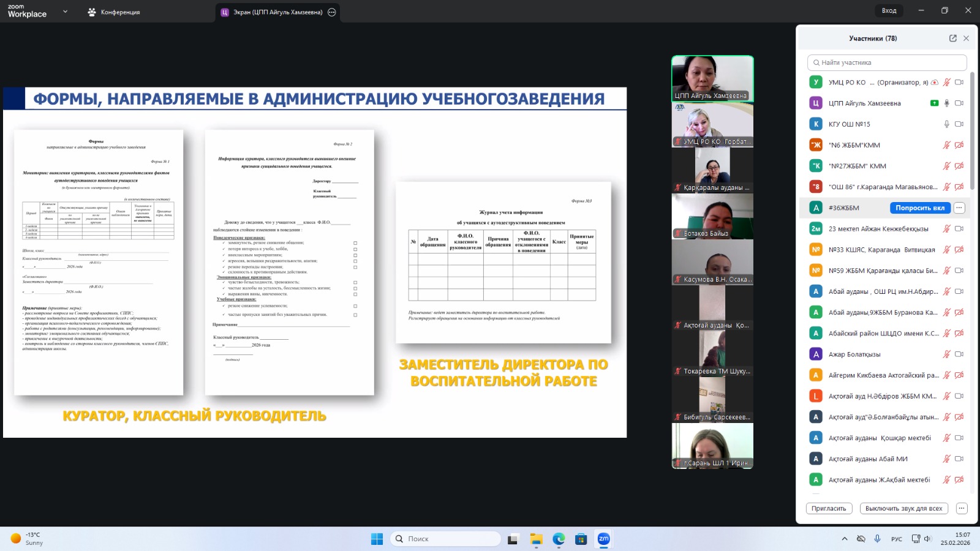
Task: Open more options for #36ЖББМ participant
Action: (x=959, y=208)
